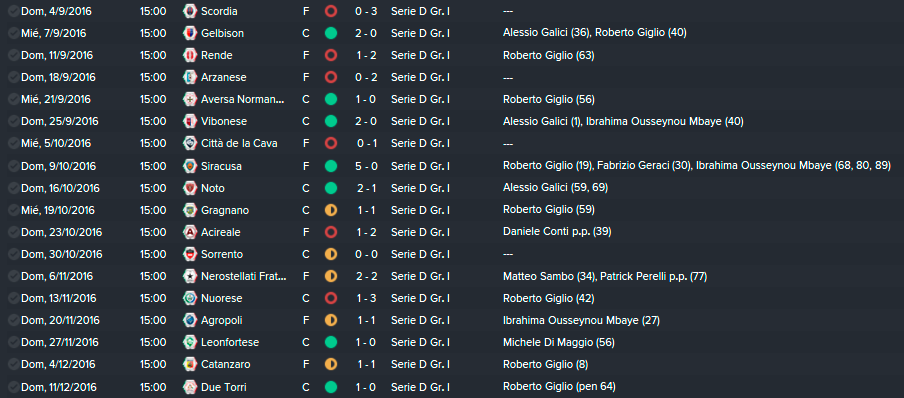Click the Siracusa club crest
Image resolution: width=904 pixels, height=398 pixels.
[189, 166]
